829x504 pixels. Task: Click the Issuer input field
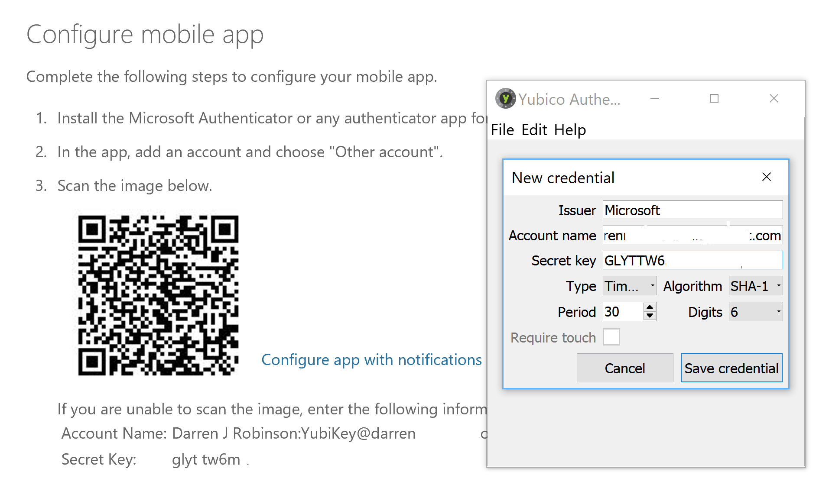coord(692,210)
